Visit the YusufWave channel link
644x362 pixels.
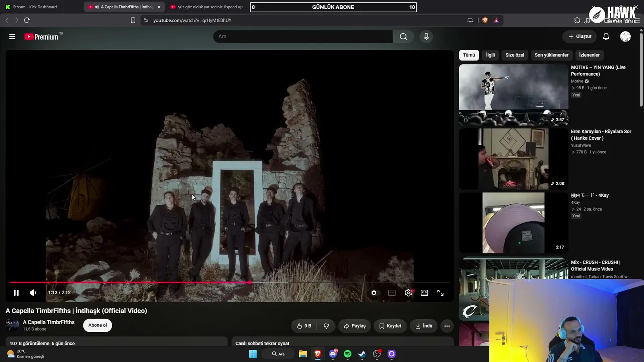[x=581, y=145]
